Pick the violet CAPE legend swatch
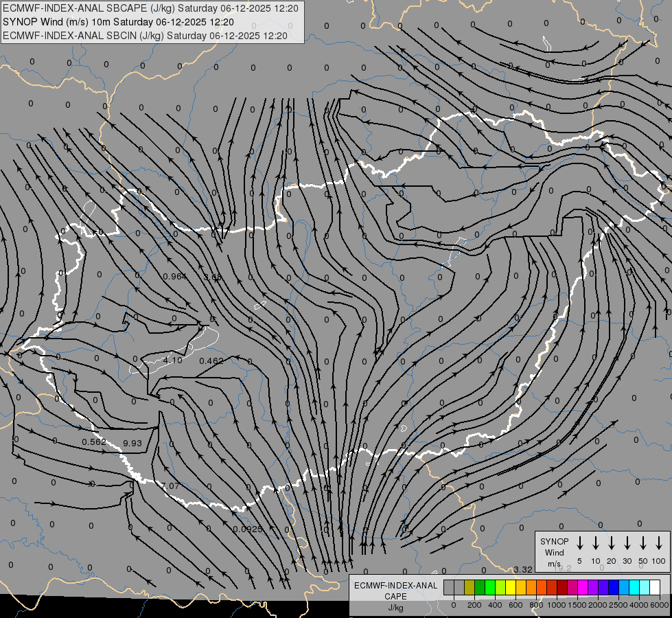The image size is (672, 618). click(592, 587)
